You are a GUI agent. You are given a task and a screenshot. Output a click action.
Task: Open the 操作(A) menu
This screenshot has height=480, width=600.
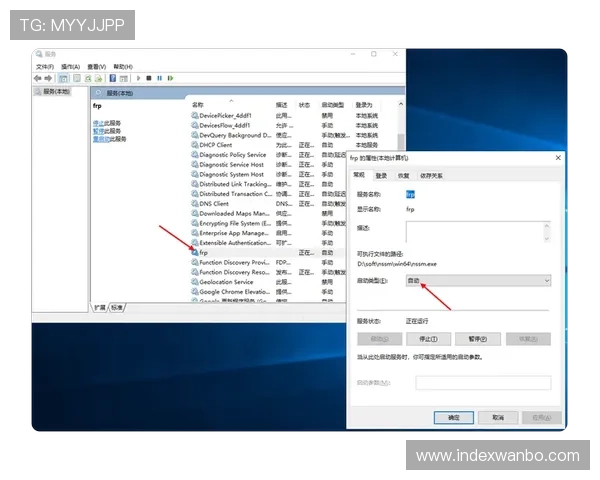click(70, 67)
